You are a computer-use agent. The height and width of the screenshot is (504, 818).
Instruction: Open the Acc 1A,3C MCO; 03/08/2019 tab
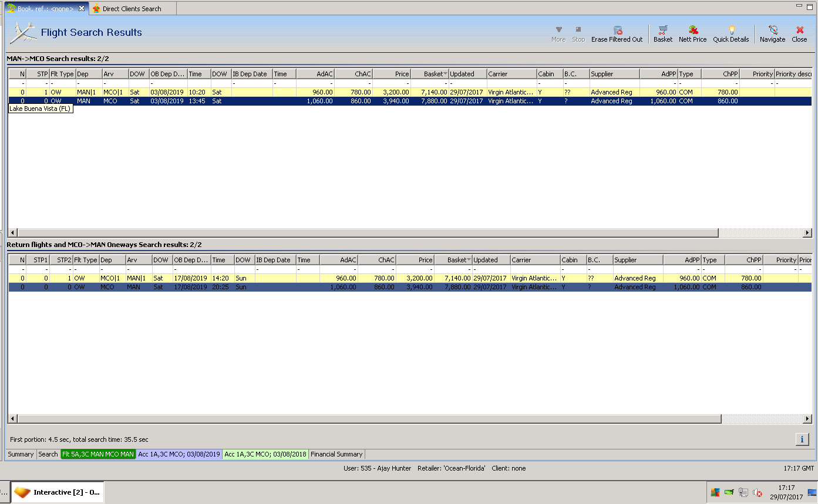point(179,454)
